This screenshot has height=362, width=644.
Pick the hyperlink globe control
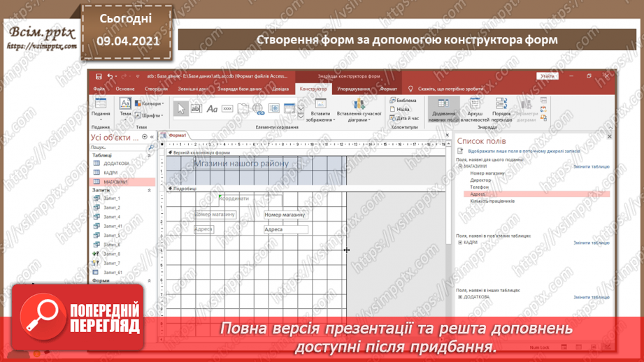click(x=258, y=109)
